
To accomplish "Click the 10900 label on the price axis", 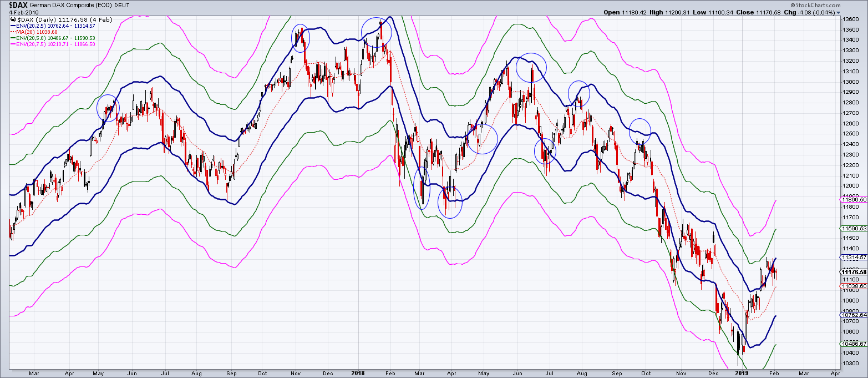I will tap(851, 301).
